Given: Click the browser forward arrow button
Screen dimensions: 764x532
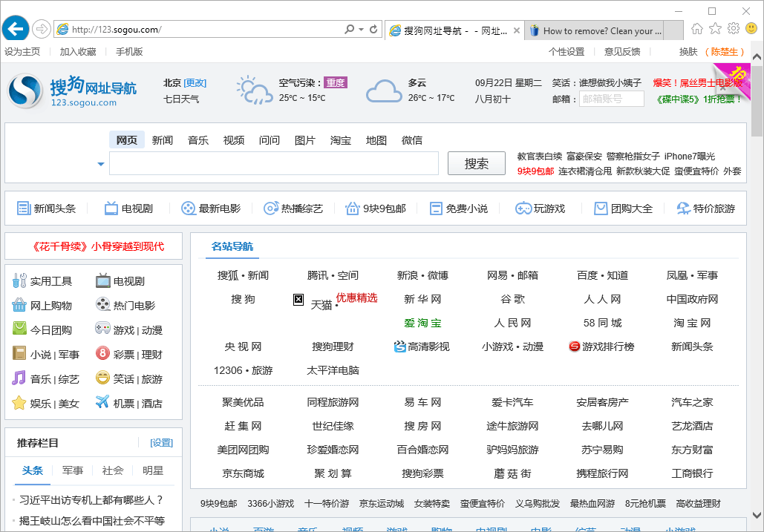Looking at the screenshot, I should pyautogui.click(x=42, y=29).
